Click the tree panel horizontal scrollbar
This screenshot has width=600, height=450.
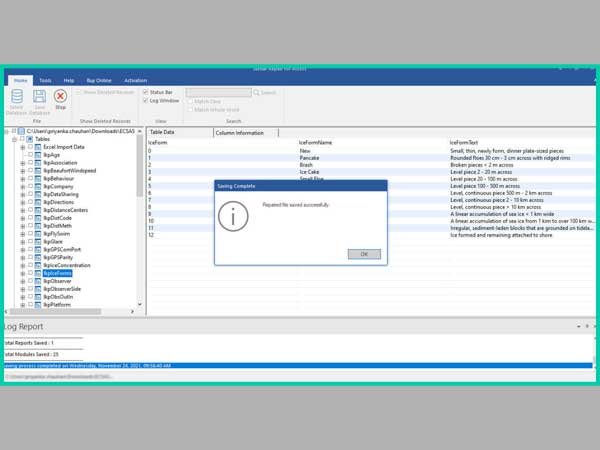pos(54,311)
